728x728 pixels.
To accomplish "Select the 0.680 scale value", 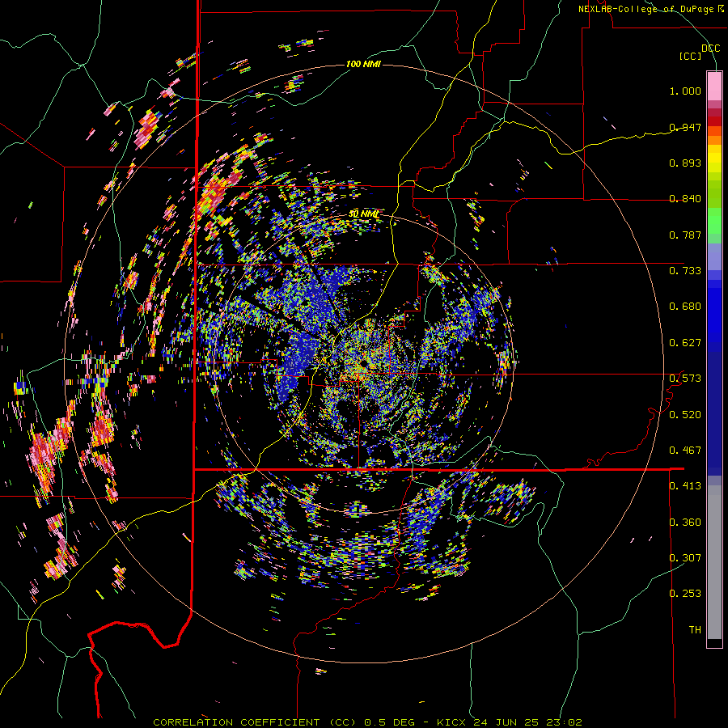I will (x=685, y=307).
